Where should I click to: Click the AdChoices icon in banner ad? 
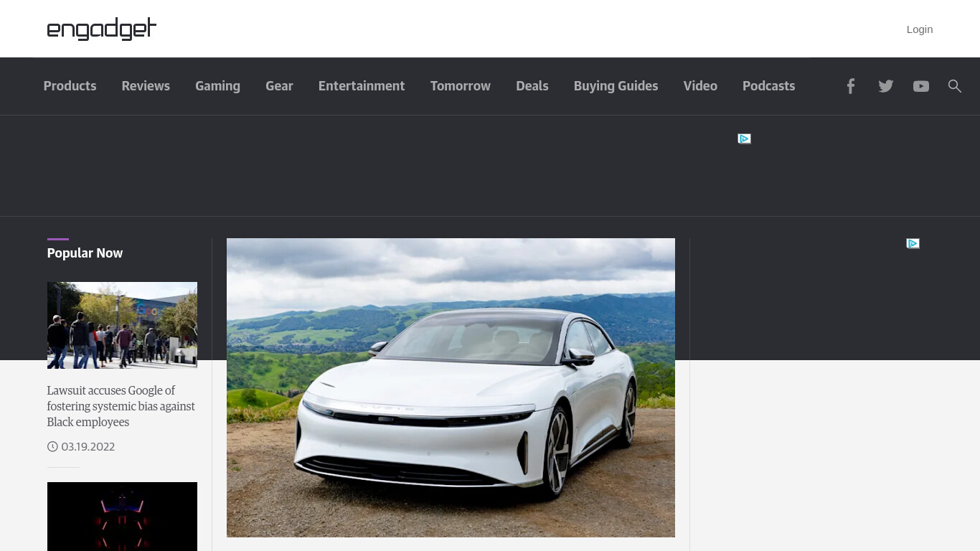[744, 138]
